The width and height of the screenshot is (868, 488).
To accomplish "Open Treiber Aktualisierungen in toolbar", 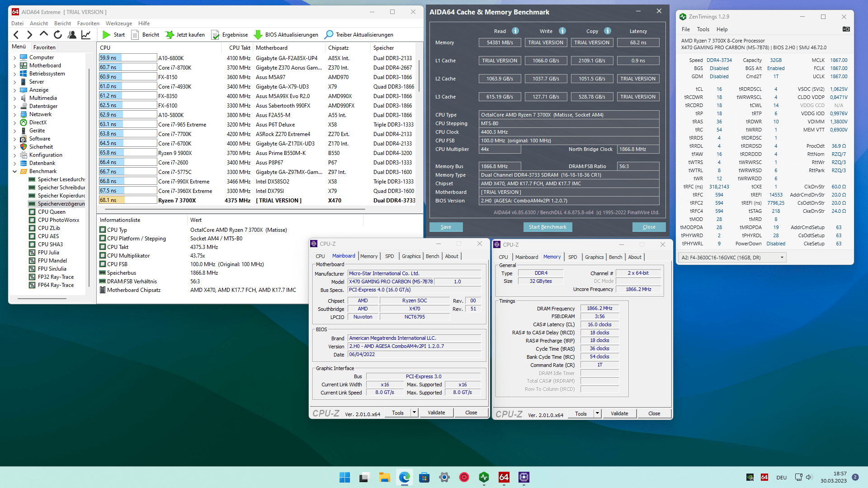I will (359, 35).
